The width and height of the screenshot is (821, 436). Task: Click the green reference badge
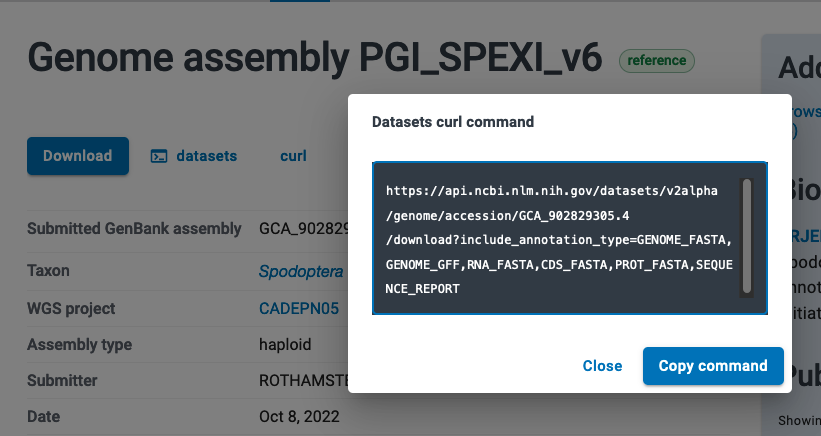point(657,60)
